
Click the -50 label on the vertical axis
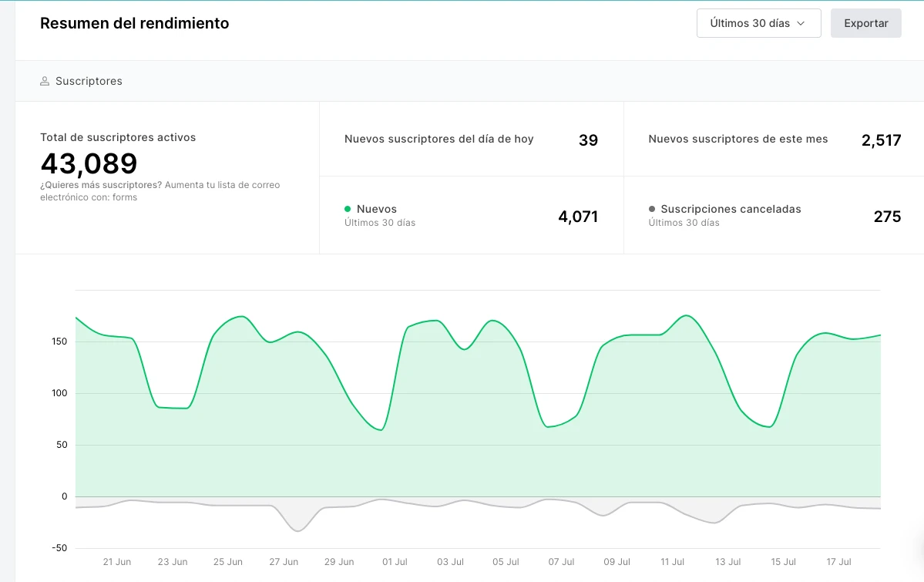[x=58, y=548]
